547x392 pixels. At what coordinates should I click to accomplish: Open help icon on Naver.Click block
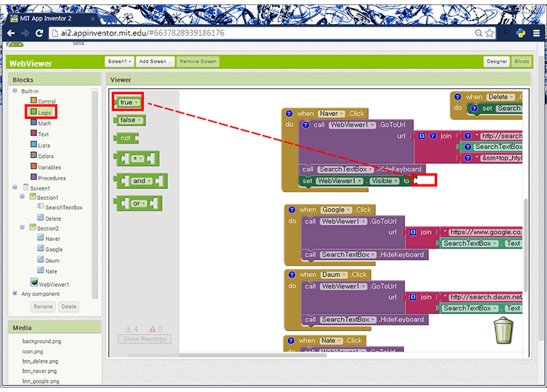coord(289,113)
